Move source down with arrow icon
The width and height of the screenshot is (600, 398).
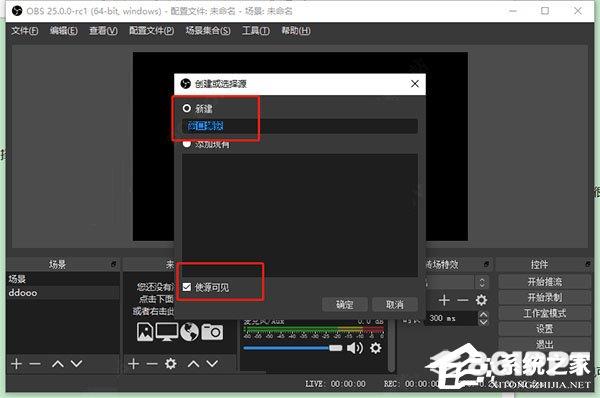[212, 364]
